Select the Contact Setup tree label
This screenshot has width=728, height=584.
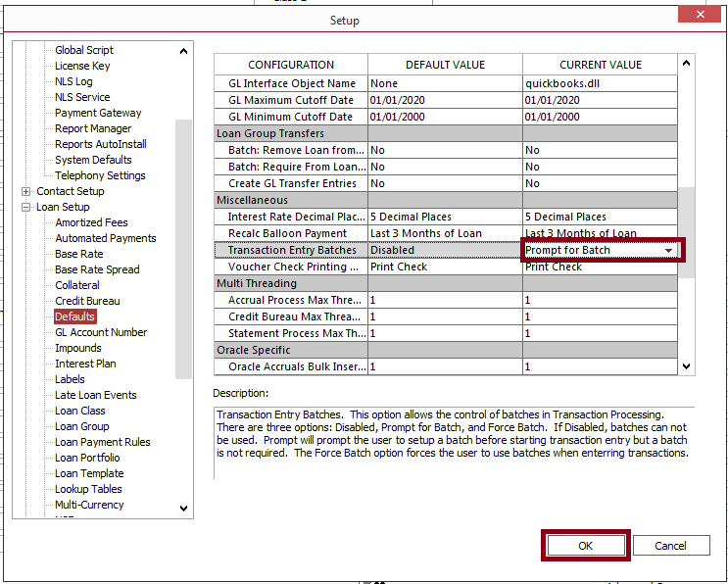71,191
